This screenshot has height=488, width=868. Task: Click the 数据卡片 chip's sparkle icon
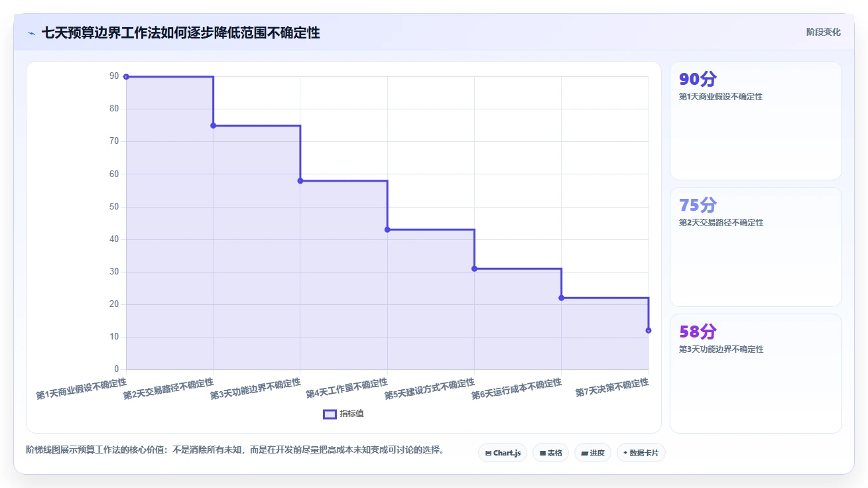pyautogui.click(x=625, y=454)
